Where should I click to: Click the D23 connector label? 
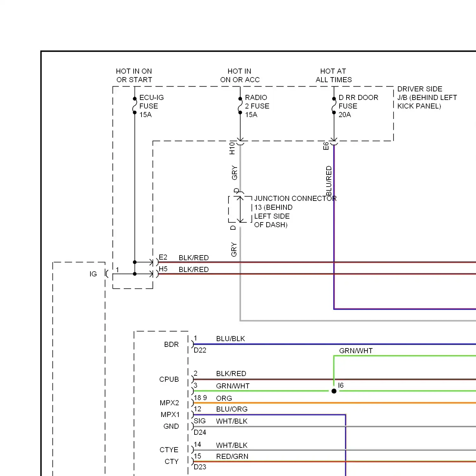point(200,467)
